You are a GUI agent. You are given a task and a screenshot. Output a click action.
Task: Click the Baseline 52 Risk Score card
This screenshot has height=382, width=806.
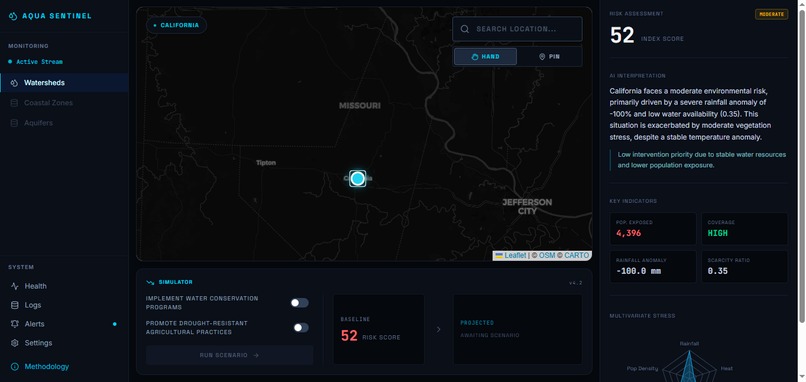379,330
